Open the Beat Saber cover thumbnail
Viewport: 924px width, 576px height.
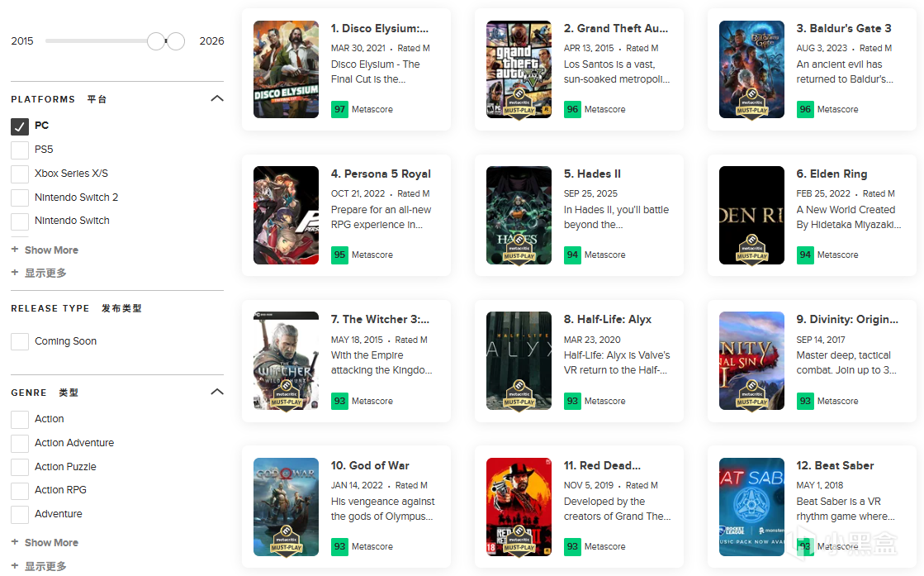click(751, 507)
